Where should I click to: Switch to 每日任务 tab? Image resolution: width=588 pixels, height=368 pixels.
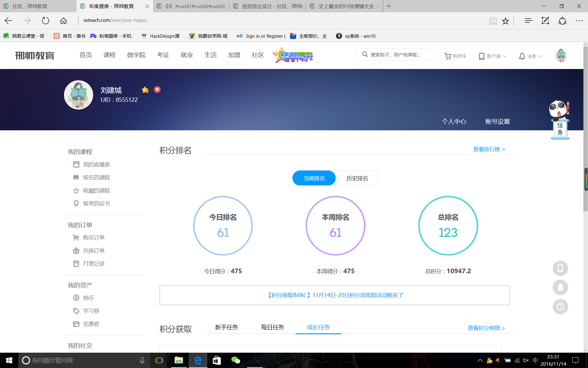272,327
